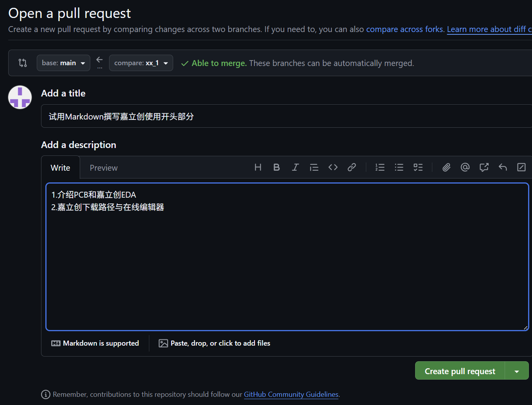Open slash commands icon
This screenshot has width=532, height=405.
pyautogui.click(x=521, y=168)
